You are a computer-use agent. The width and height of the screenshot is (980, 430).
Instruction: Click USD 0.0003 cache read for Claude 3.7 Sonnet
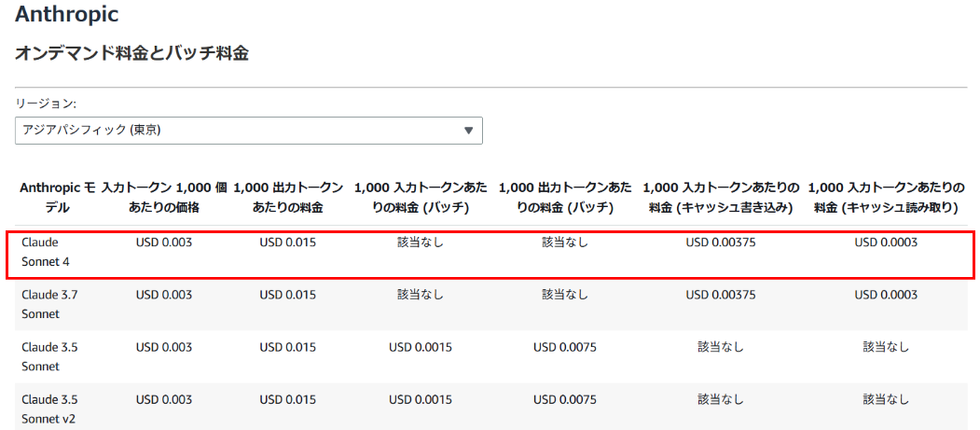[886, 295]
